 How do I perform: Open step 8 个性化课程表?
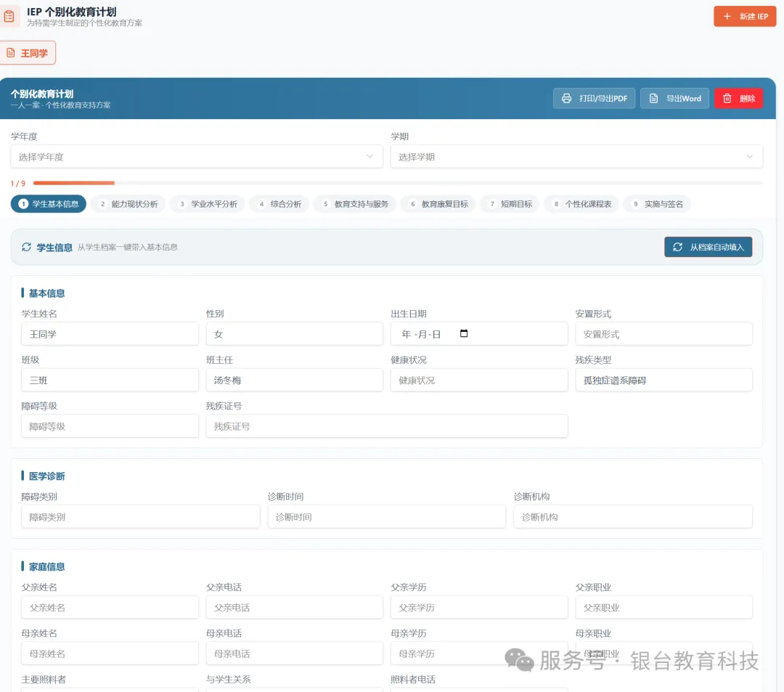(582, 204)
